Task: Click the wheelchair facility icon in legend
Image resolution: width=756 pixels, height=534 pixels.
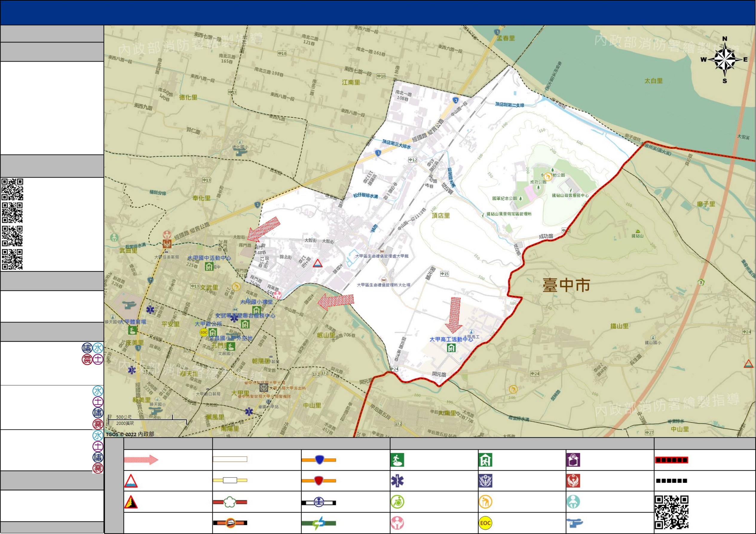Action: pos(397,502)
